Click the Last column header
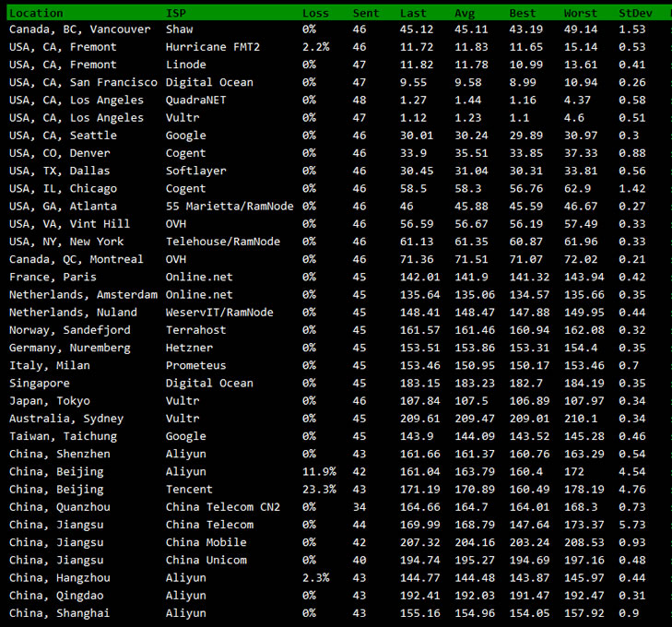This screenshot has width=672, height=627. point(413,13)
